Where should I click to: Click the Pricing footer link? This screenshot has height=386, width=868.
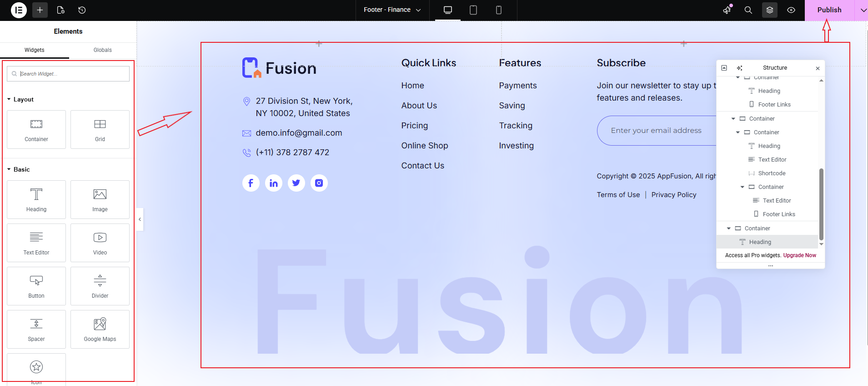tap(414, 126)
